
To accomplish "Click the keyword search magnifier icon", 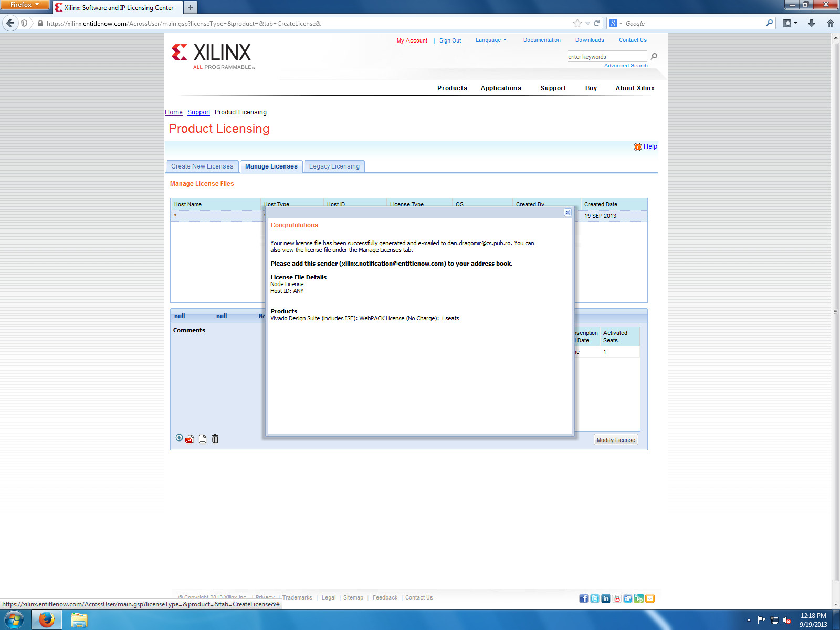I will [654, 56].
